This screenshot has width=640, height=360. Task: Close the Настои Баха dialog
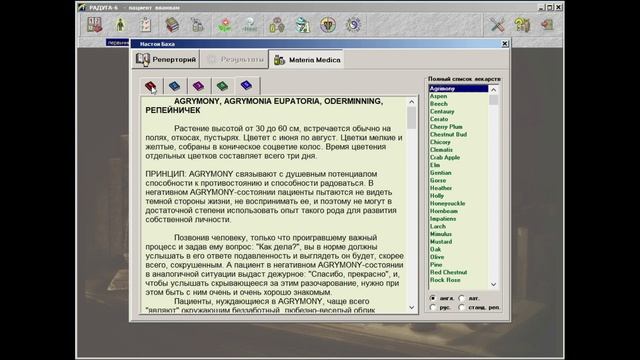click(x=505, y=43)
